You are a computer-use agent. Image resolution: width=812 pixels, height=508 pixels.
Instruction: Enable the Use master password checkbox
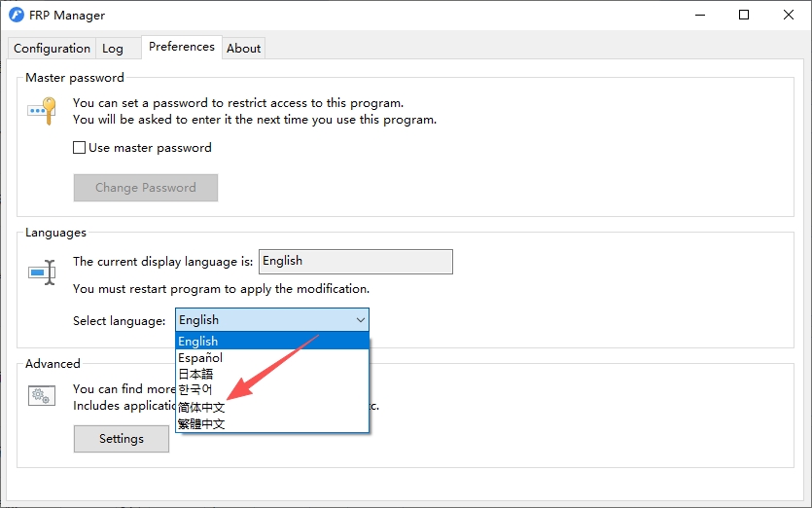79,148
